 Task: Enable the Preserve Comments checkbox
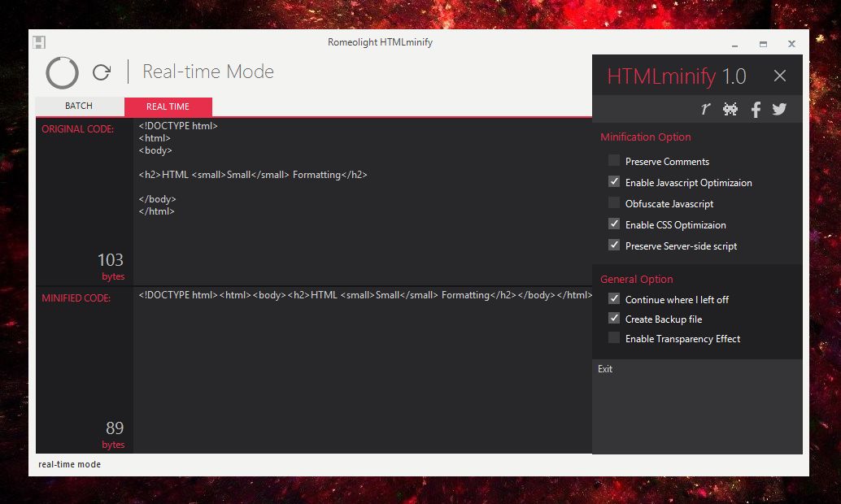[614, 160]
